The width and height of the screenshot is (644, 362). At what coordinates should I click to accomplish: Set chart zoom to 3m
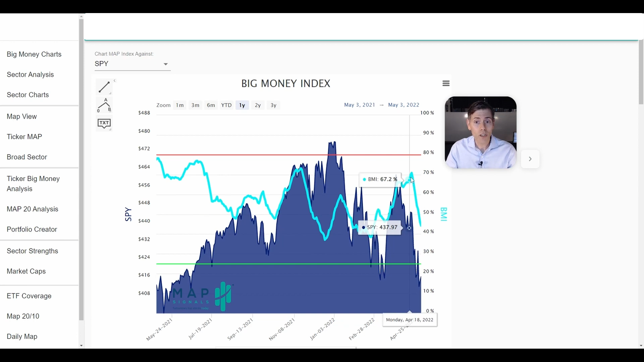[x=196, y=105]
